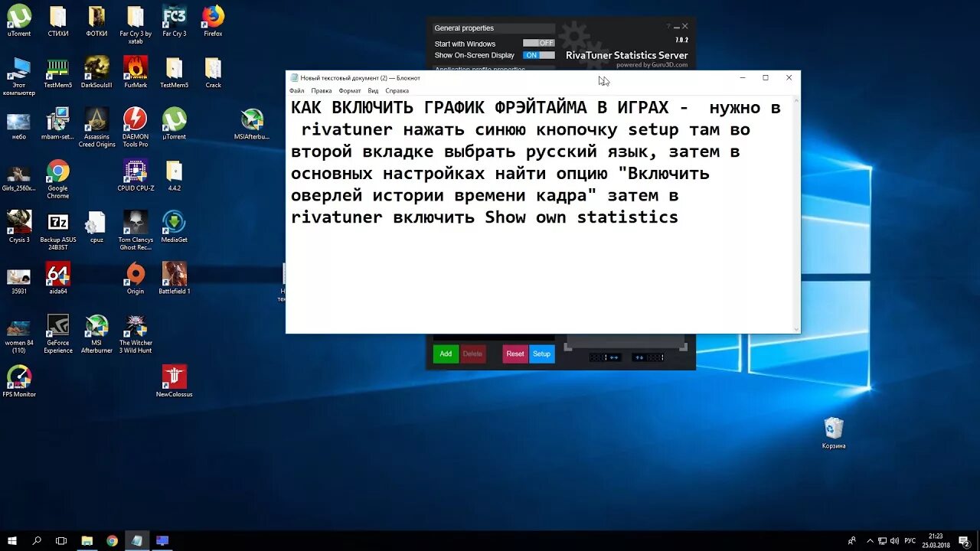The width and height of the screenshot is (980, 551).
Task: Launch Far Cry 3 by xatab shortcut
Action: (x=136, y=24)
